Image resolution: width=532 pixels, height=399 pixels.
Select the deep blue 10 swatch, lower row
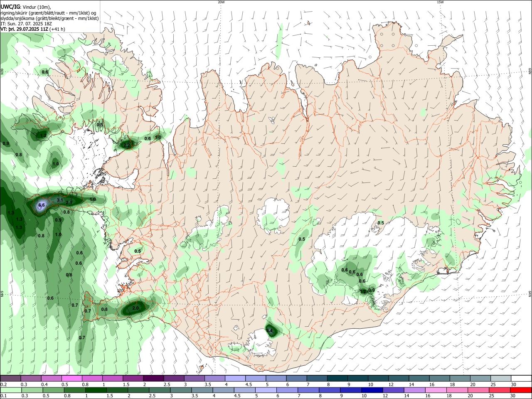372,390
